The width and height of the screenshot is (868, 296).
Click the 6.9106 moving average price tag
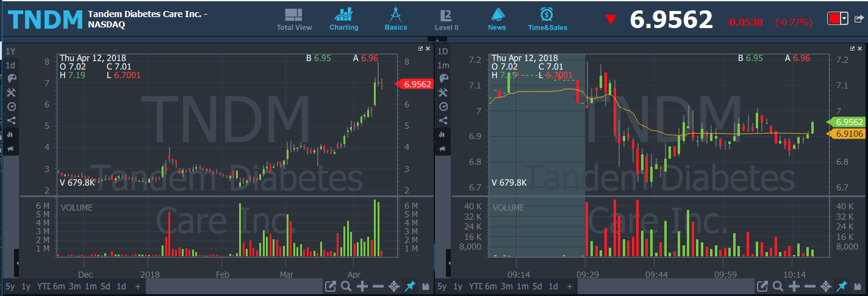[x=848, y=134]
